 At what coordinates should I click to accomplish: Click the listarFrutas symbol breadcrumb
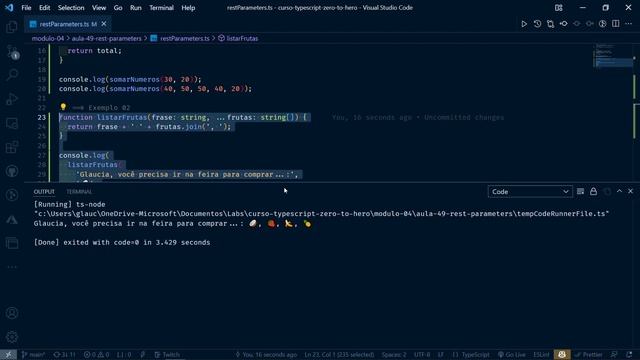(x=238, y=38)
